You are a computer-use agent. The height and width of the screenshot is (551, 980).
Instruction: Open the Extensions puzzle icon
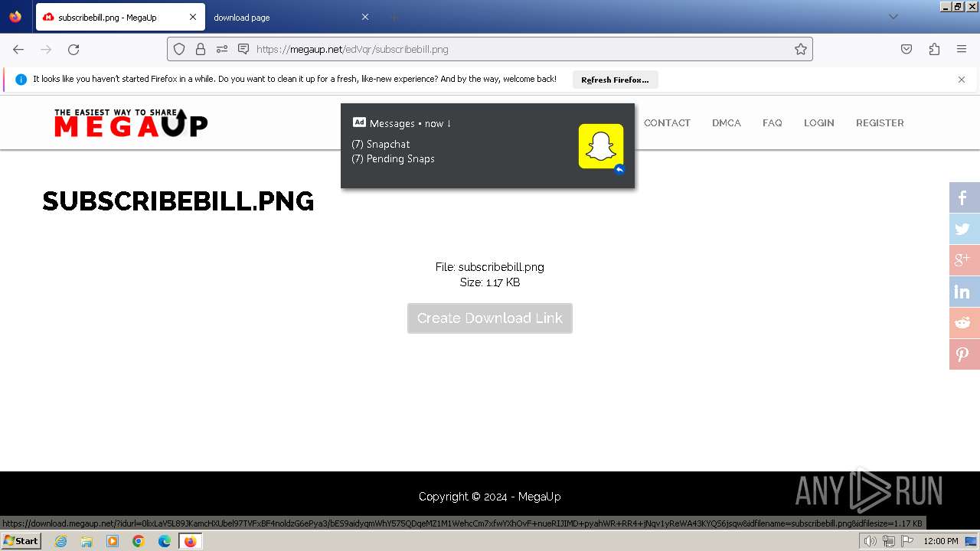[x=934, y=49]
